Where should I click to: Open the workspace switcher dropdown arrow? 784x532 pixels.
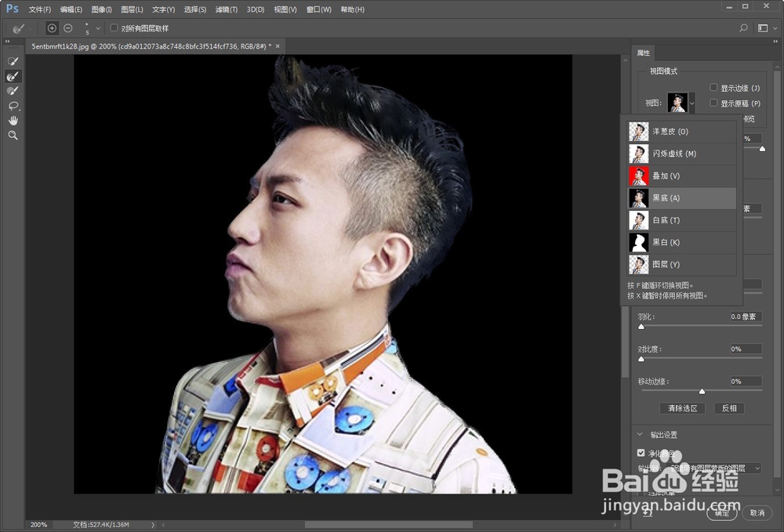[775, 28]
